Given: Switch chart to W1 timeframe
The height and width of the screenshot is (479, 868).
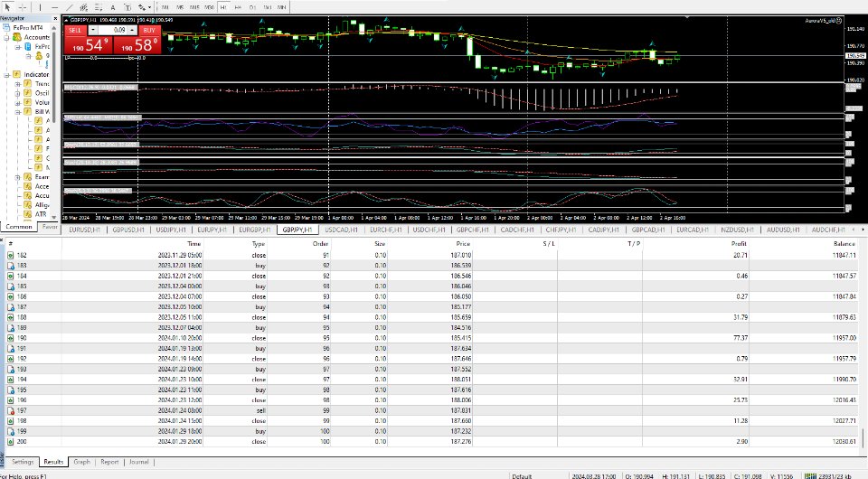Looking at the screenshot, I should pos(267,7).
